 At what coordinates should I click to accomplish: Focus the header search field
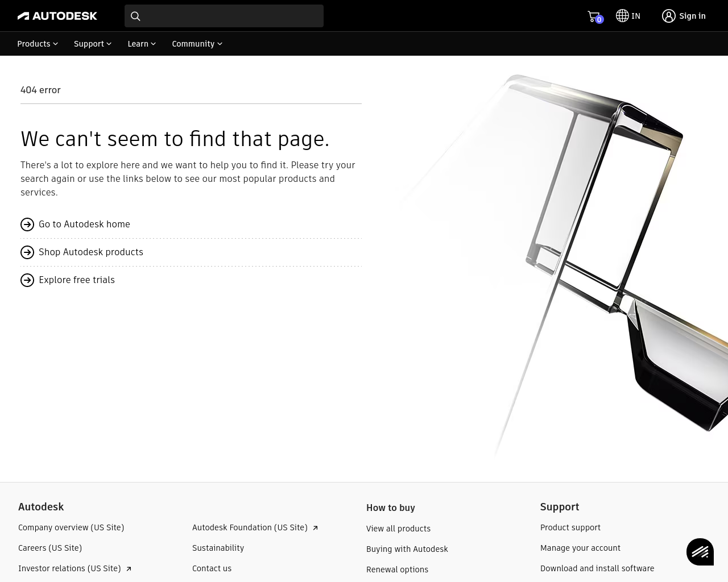[224, 16]
